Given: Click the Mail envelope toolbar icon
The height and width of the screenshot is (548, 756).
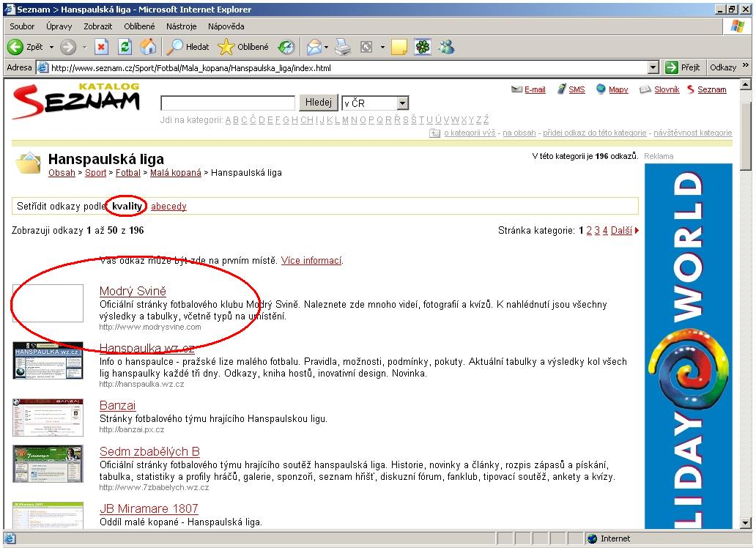Looking at the screenshot, I should (314, 47).
